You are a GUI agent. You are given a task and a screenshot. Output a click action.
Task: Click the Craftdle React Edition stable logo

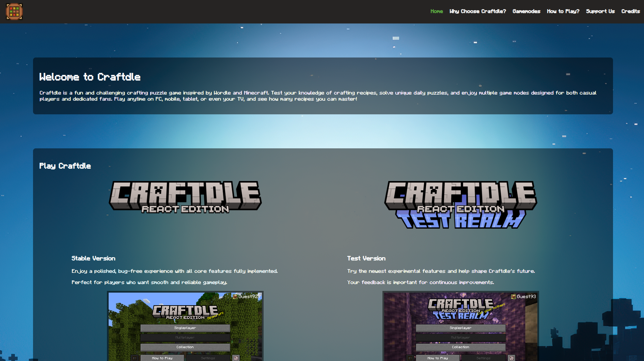(185, 197)
